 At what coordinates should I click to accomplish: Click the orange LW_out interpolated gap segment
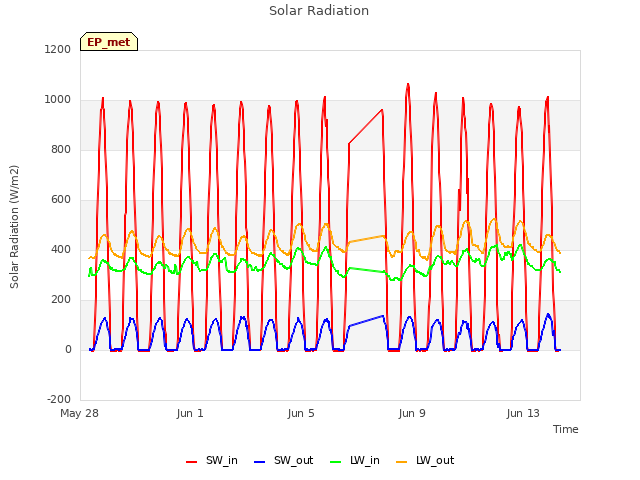pos(366,239)
